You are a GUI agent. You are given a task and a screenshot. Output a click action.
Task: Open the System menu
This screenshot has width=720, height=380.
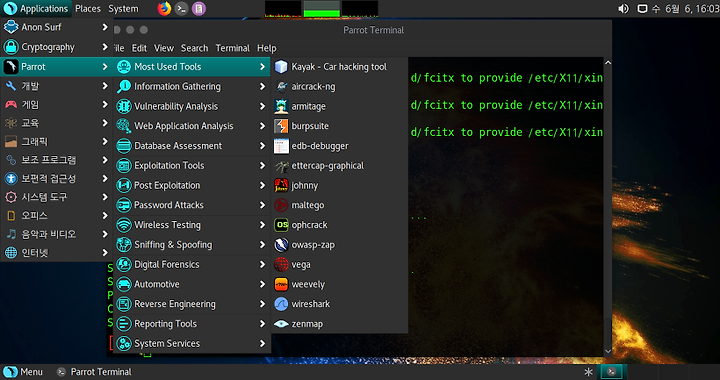point(123,9)
